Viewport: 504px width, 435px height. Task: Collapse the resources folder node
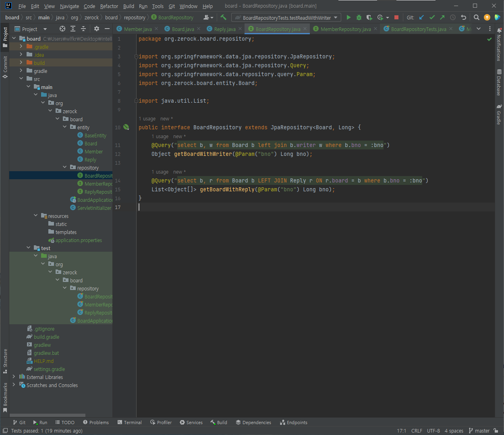coord(35,215)
